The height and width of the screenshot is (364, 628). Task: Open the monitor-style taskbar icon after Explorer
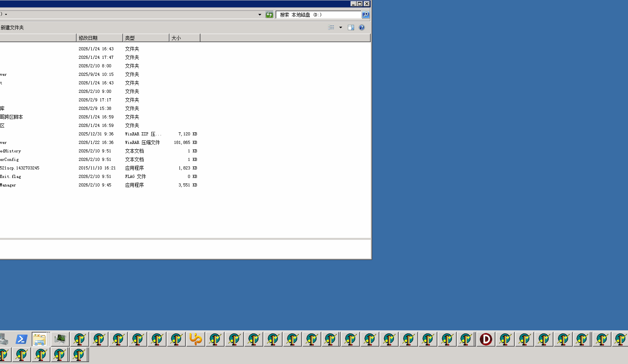[x=60, y=339]
